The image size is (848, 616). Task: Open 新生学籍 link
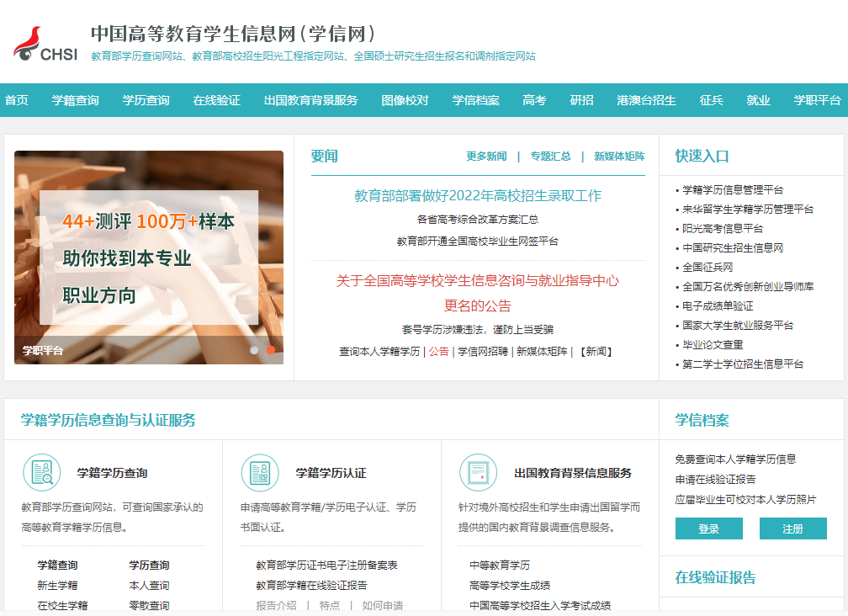(x=57, y=586)
